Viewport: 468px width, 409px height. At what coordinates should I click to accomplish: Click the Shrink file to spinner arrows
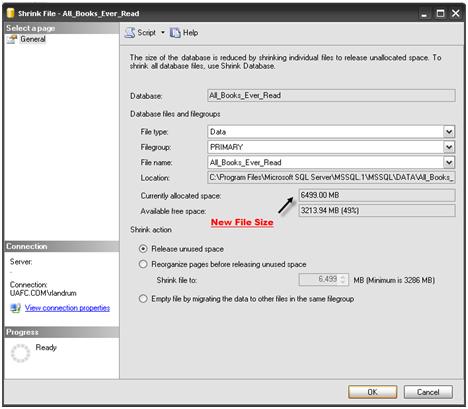point(343,280)
